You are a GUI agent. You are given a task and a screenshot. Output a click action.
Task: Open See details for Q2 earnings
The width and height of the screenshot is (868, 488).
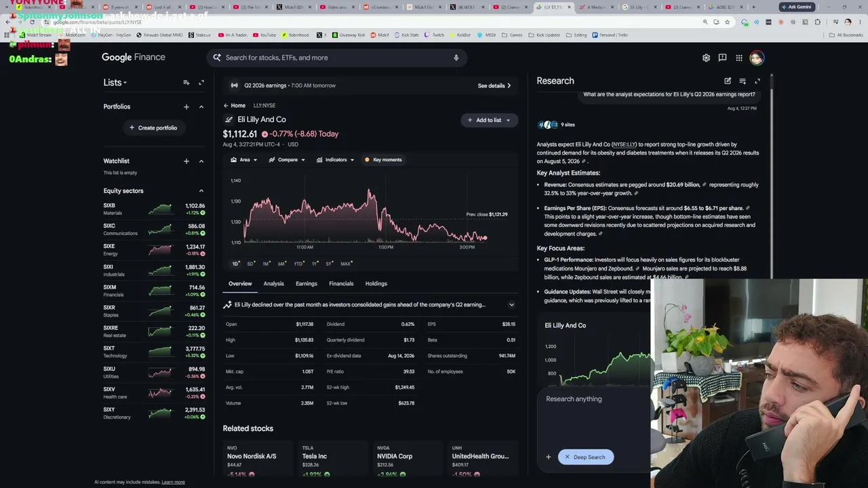click(x=494, y=86)
